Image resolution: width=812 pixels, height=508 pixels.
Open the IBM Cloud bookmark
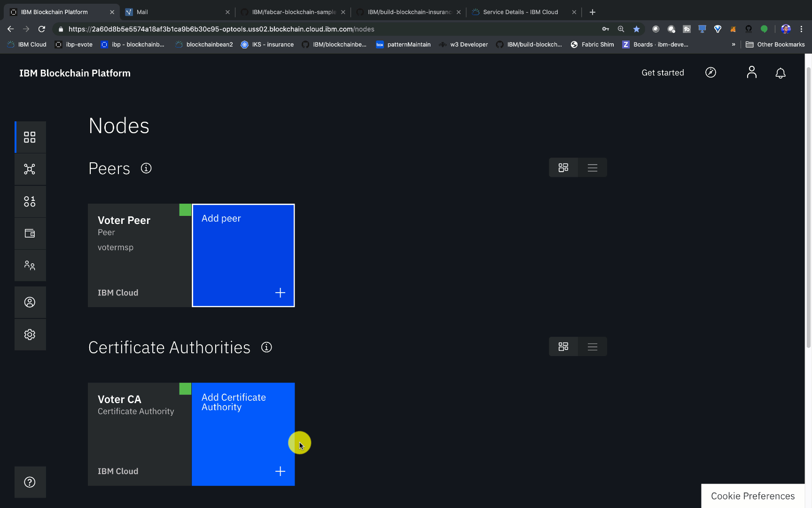coord(27,45)
